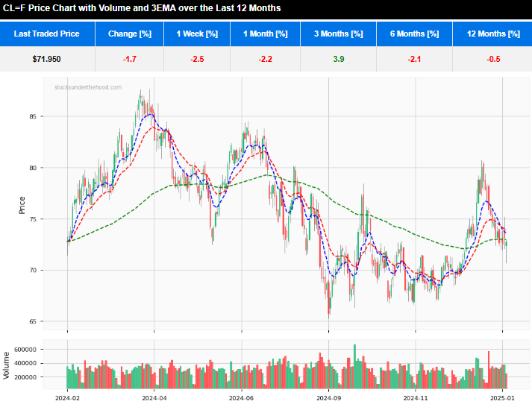Click the 2024-04 date axis label

pyautogui.click(x=154, y=398)
